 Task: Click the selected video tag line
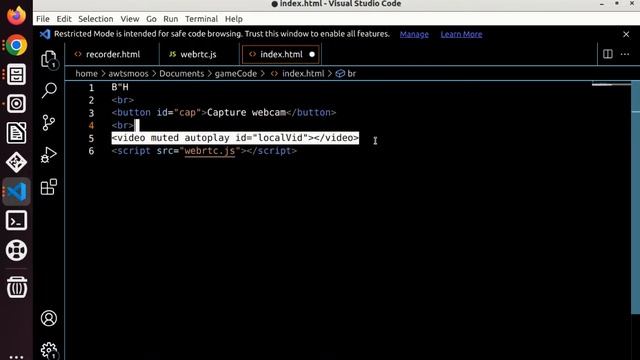(x=235, y=138)
